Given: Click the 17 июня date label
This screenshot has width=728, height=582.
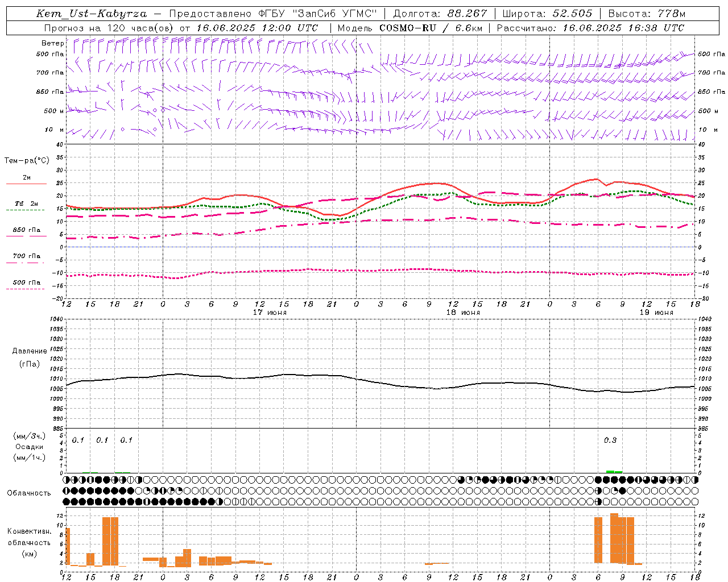Looking at the screenshot, I should (x=270, y=313).
